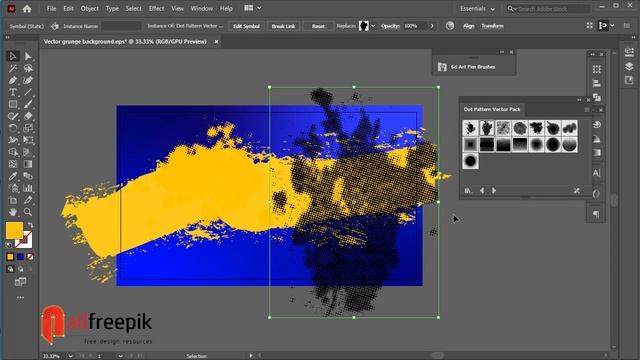Switch to Vector grunge background.eps tab

[125, 42]
